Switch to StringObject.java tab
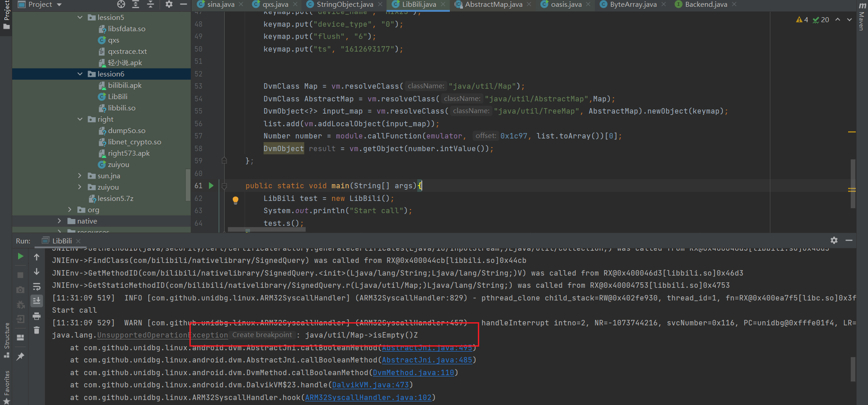Viewport: 868px width, 405px height. tap(344, 5)
